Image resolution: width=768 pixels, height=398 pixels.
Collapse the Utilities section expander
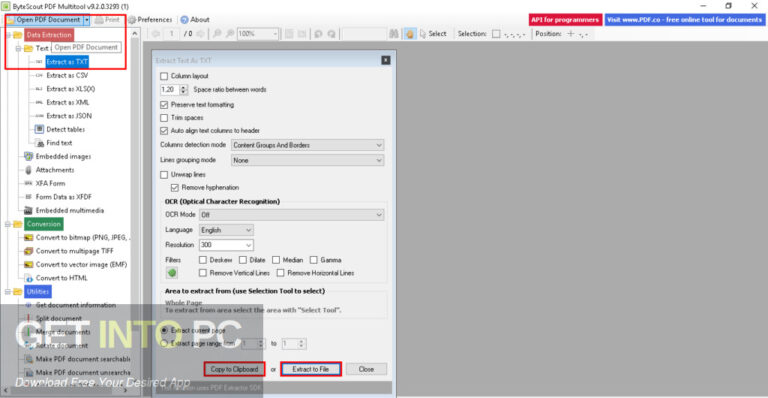tap(7, 292)
